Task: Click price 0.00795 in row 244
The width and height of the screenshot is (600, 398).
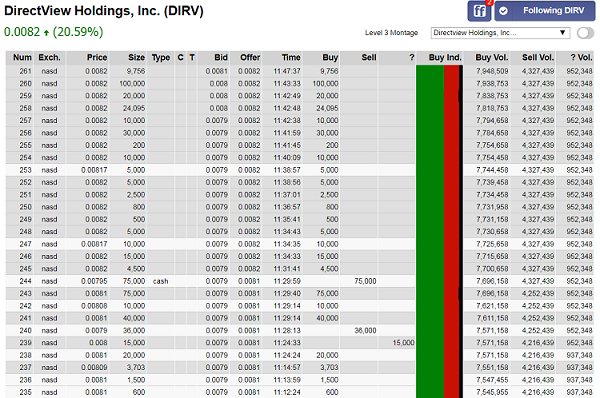Action: [94, 281]
